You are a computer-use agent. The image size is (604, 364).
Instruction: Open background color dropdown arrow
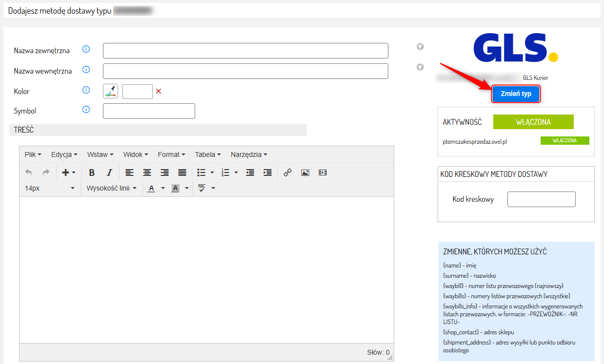pos(187,188)
